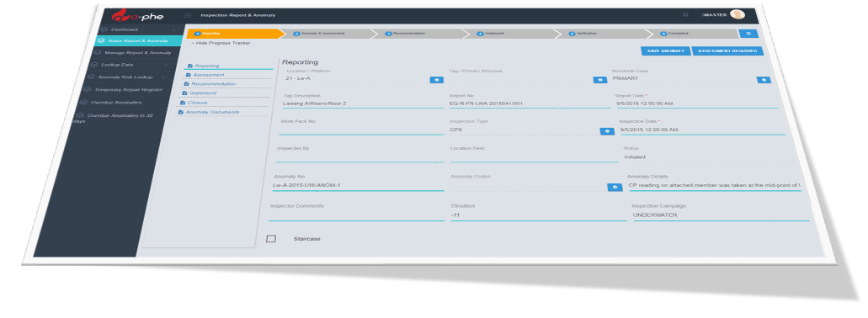The width and height of the screenshot is (868, 318).
Task: Expand the Lookup Data menu chevron
Action: pyautogui.click(x=167, y=66)
